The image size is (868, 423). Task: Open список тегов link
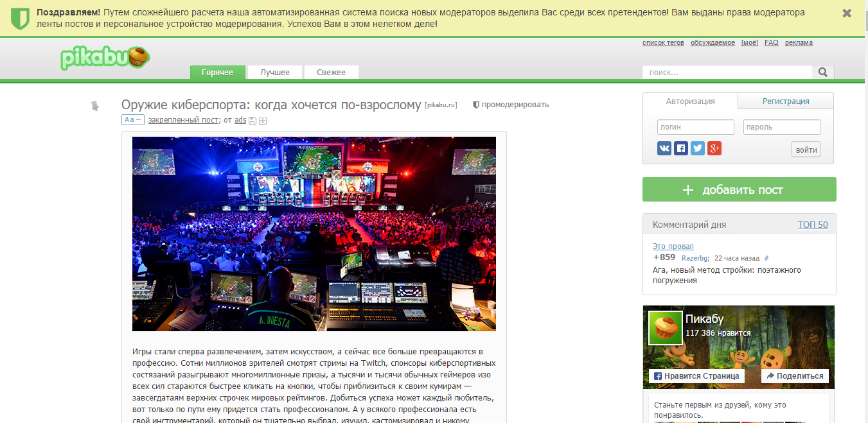(663, 43)
